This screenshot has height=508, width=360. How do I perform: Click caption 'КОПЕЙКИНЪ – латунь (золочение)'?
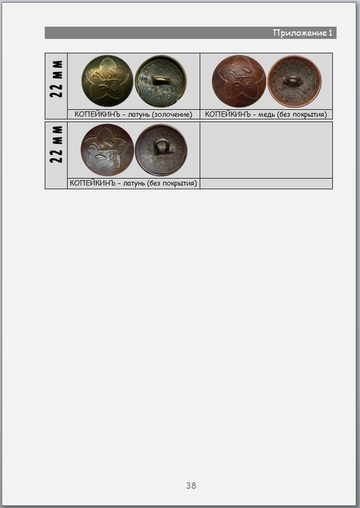(x=133, y=114)
